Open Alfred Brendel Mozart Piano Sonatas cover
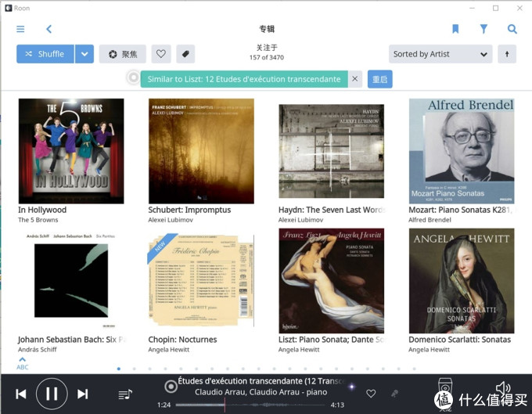532x414 pixels. pos(462,151)
